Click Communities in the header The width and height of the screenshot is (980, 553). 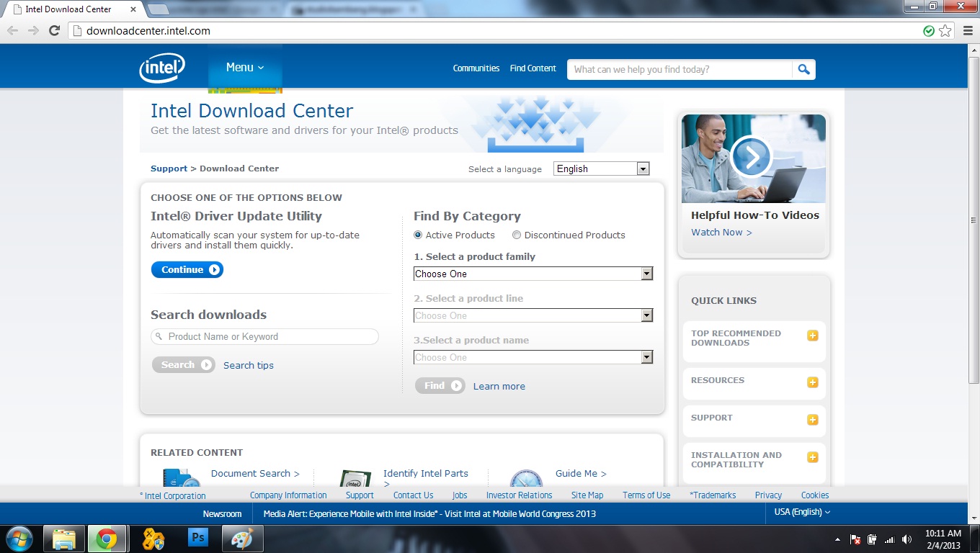coord(476,68)
